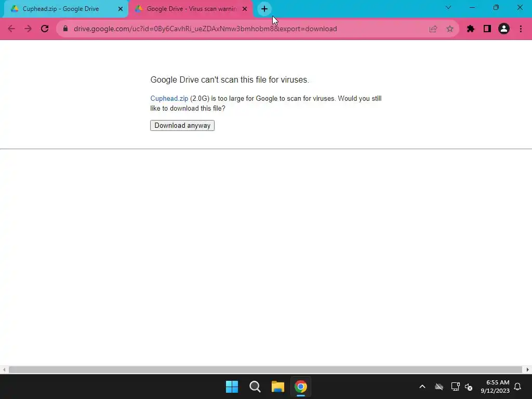Click the scrollbar right arrow
Viewport: 532px width, 399px height.
coord(528,369)
